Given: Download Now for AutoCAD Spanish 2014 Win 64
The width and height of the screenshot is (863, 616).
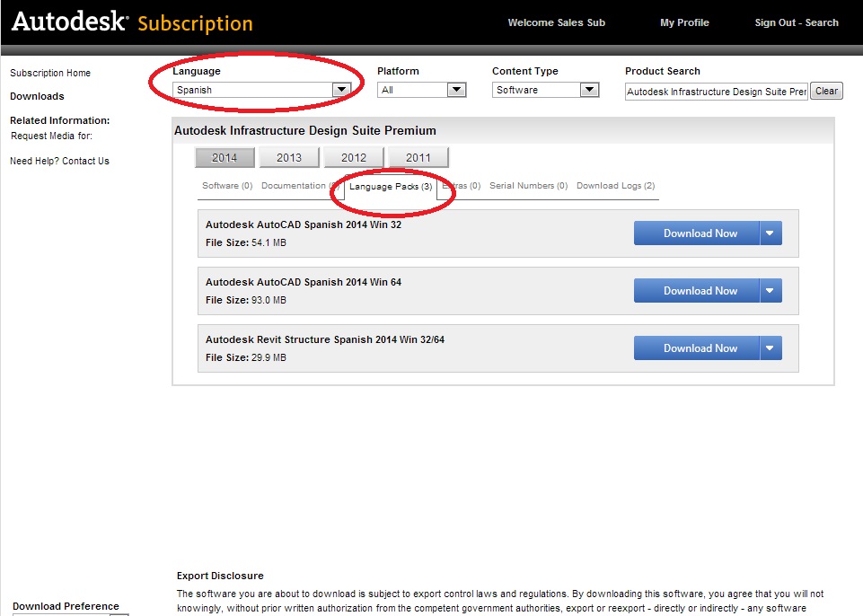Looking at the screenshot, I should tap(697, 291).
